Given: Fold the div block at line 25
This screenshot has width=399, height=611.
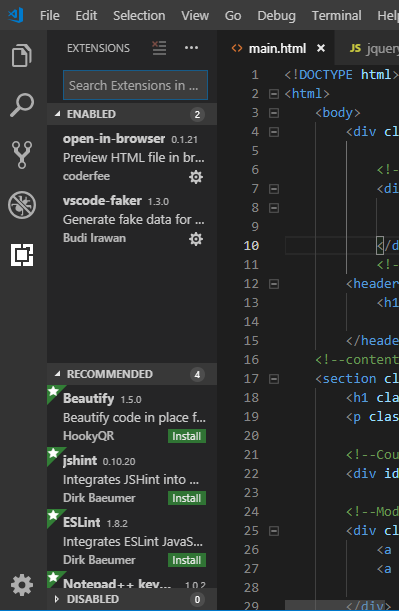Looking at the screenshot, I should click(x=274, y=531).
